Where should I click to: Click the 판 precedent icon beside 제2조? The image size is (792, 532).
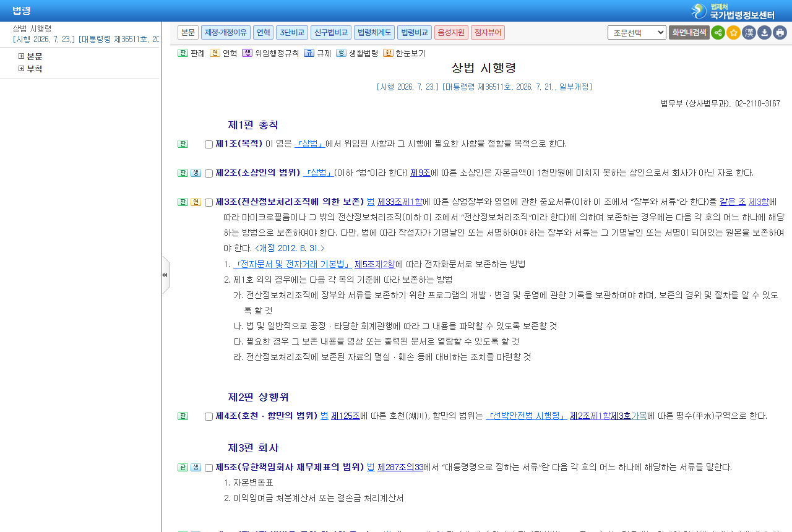(183, 173)
